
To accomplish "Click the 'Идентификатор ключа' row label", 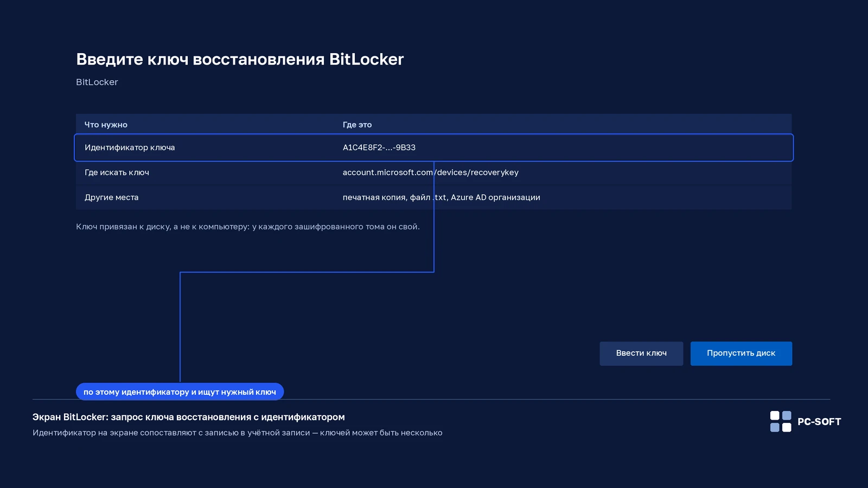I will click(x=130, y=147).
